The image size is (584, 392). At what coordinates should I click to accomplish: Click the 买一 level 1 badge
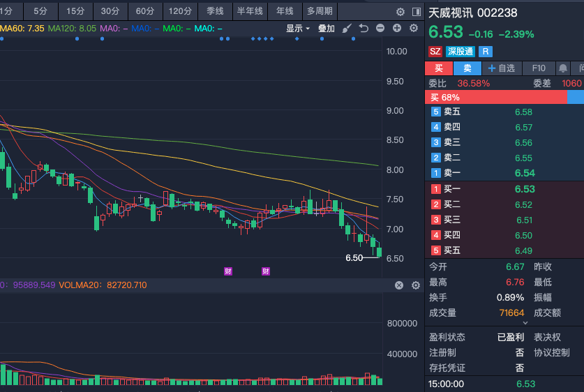(436, 189)
